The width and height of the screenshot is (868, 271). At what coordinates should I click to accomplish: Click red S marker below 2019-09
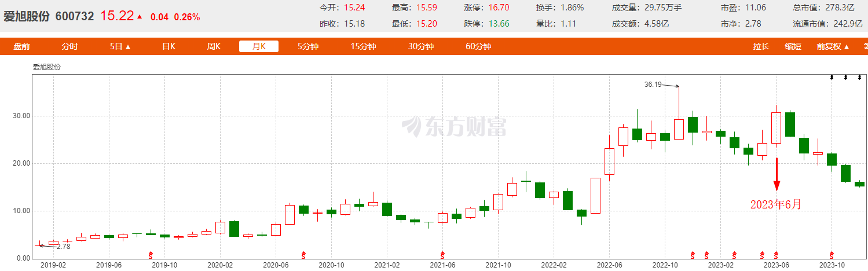151,255
